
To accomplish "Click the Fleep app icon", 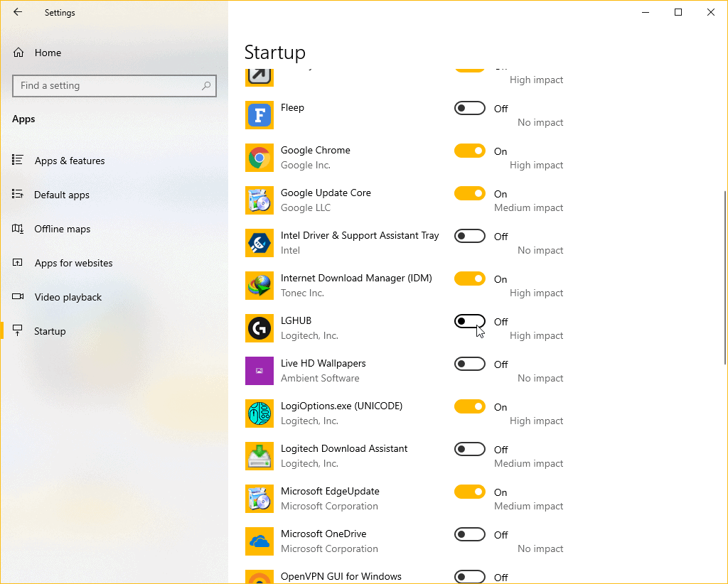I will pyautogui.click(x=259, y=115).
